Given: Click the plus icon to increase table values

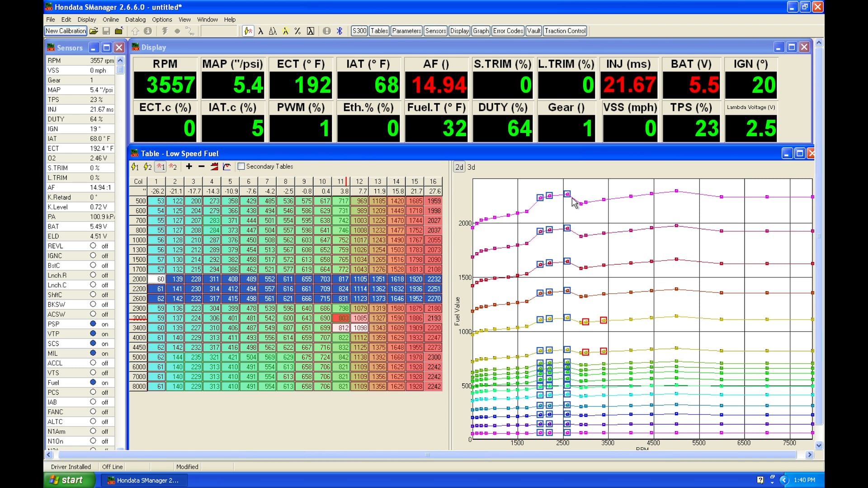Looking at the screenshot, I should pyautogui.click(x=189, y=166).
